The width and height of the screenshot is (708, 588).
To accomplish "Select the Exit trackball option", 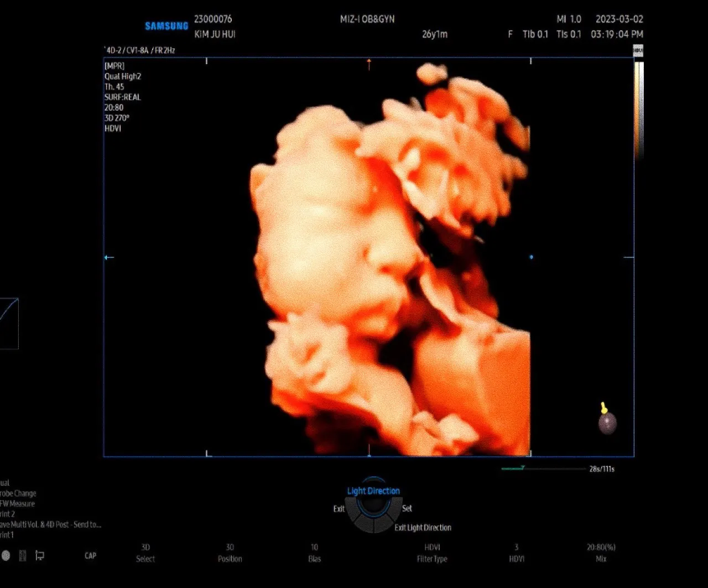I will [339, 508].
